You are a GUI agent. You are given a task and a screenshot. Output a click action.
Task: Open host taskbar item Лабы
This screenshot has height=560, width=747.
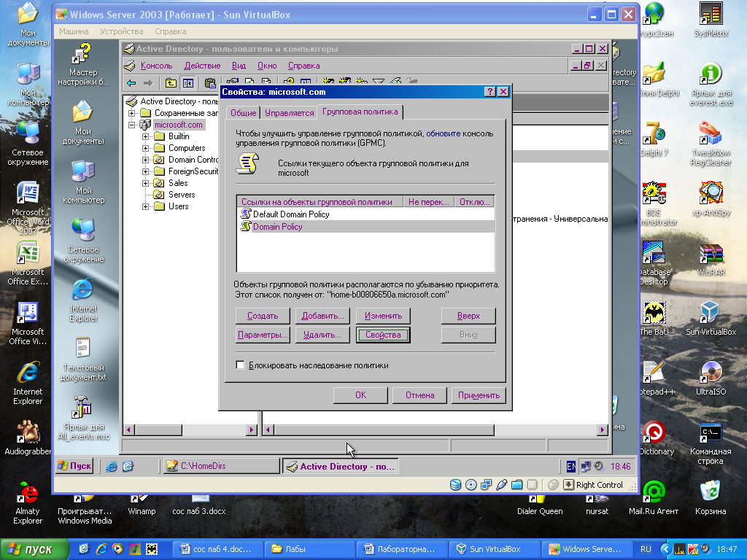(x=311, y=549)
